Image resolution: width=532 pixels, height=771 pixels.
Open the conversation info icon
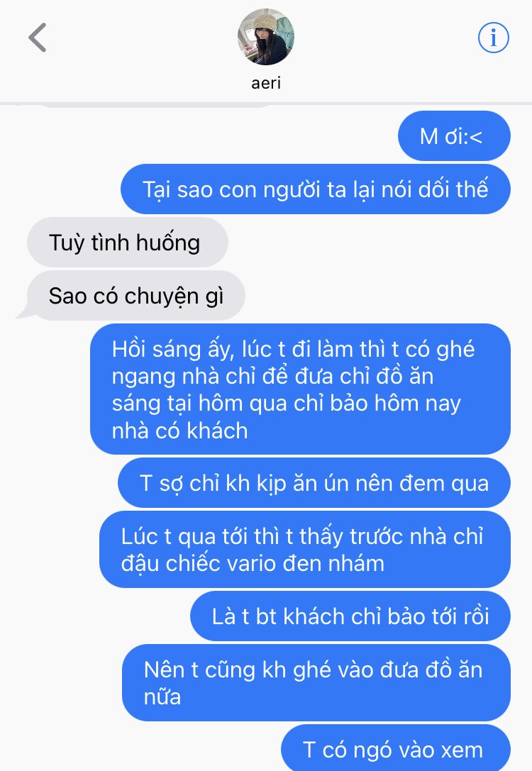493,38
